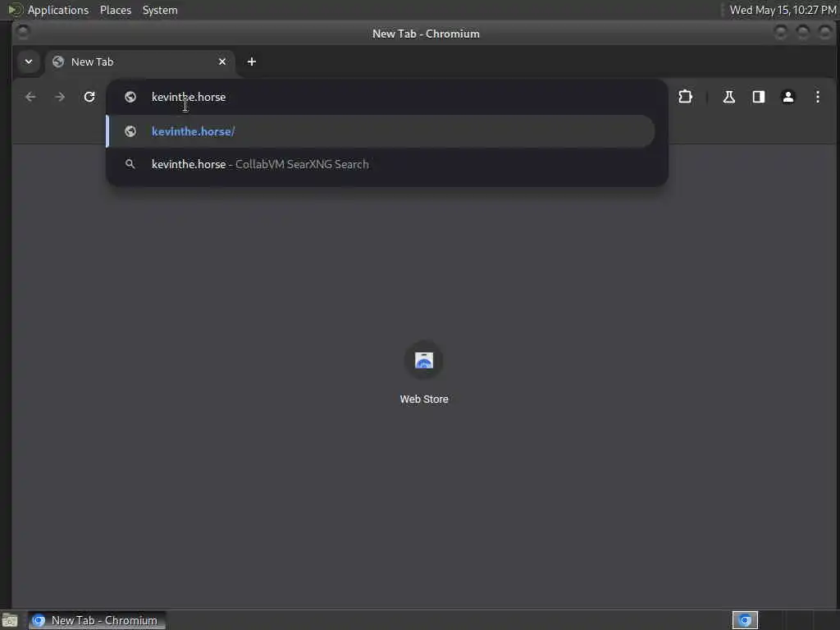This screenshot has width=840, height=630.
Task: Click the clock in the top panel
Action: pos(783,10)
